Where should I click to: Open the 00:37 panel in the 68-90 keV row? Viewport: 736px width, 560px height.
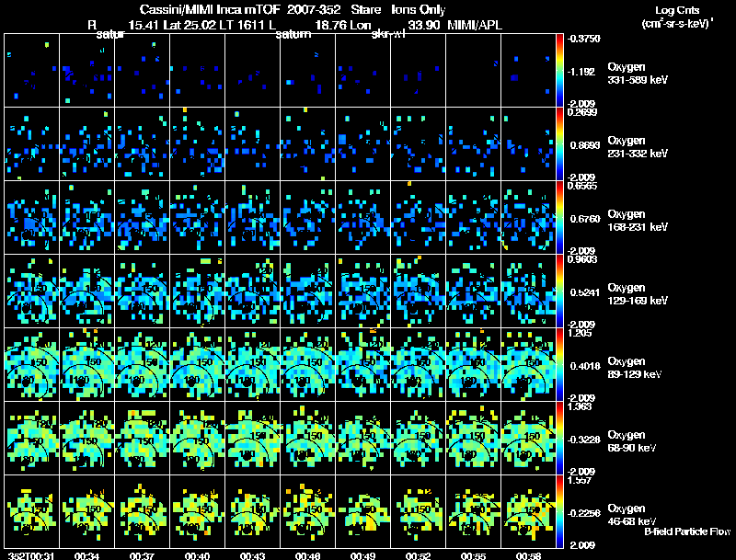tap(143, 438)
